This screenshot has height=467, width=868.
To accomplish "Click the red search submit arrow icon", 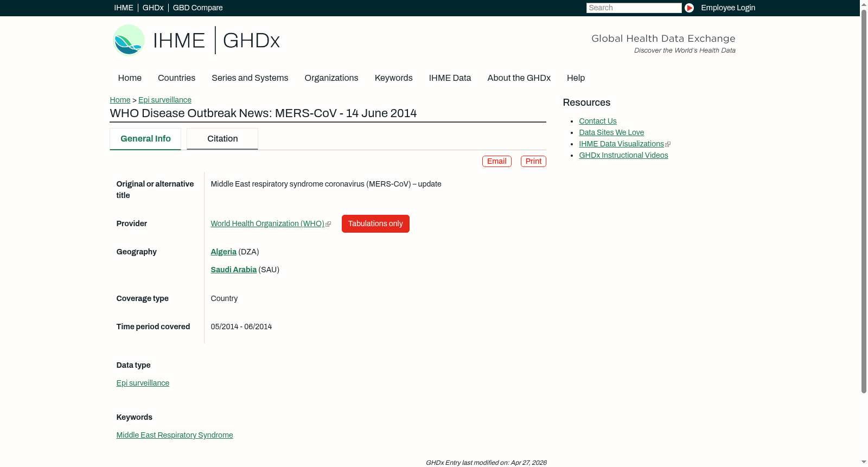I will 689,8.
